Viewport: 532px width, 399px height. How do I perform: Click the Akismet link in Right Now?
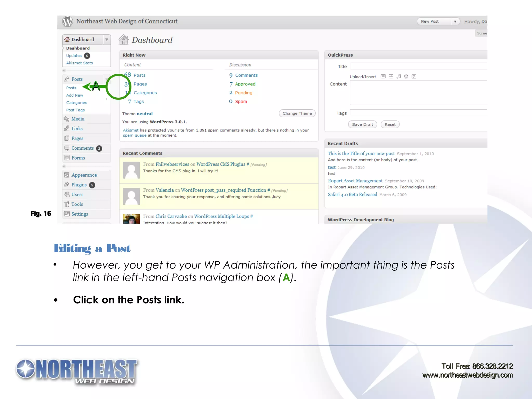tap(131, 130)
